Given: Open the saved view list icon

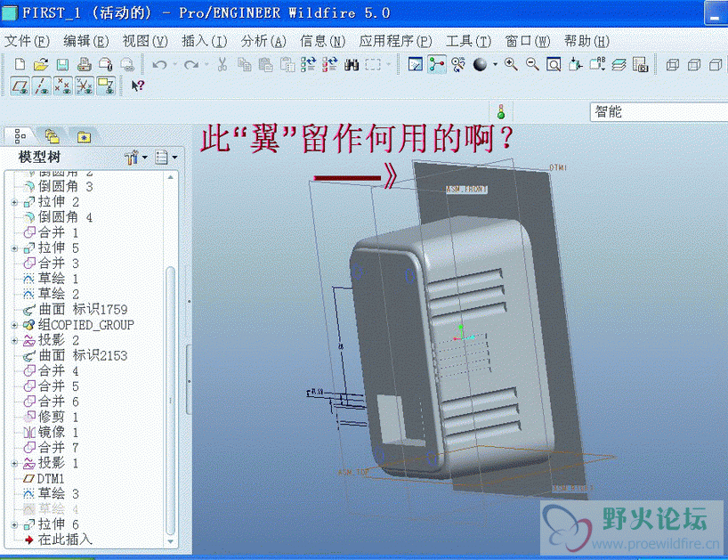Looking at the screenshot, I should coord(597,64).
